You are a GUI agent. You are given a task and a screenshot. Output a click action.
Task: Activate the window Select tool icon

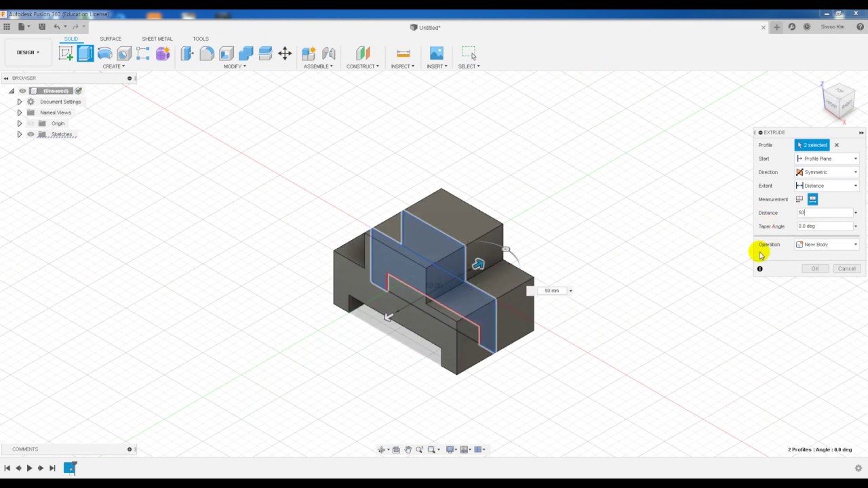pos(469,54)
